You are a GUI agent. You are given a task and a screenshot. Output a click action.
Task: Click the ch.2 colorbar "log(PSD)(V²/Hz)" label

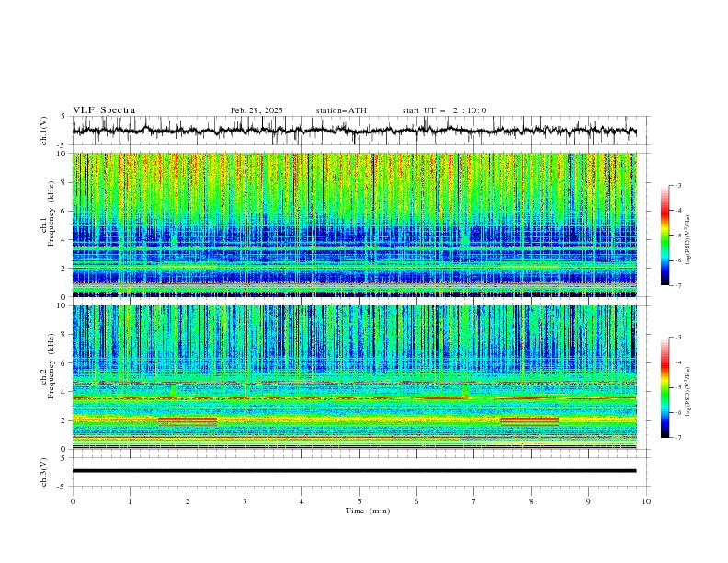coord(688,391)
